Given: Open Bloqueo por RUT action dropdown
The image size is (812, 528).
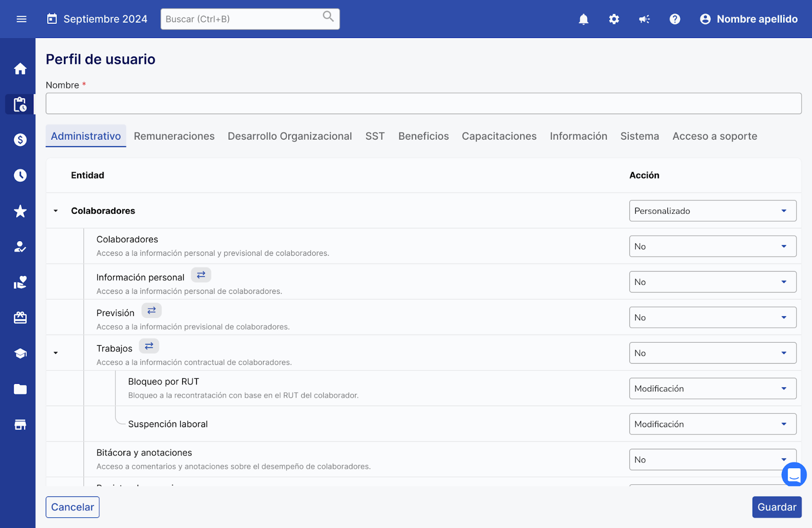Looking at the screenshot, I should point(713,388).
